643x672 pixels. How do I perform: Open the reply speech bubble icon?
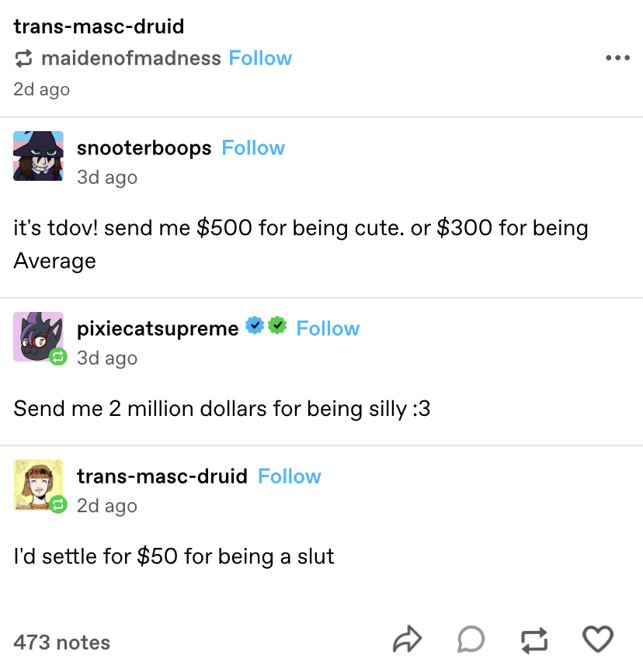point(471,639)
